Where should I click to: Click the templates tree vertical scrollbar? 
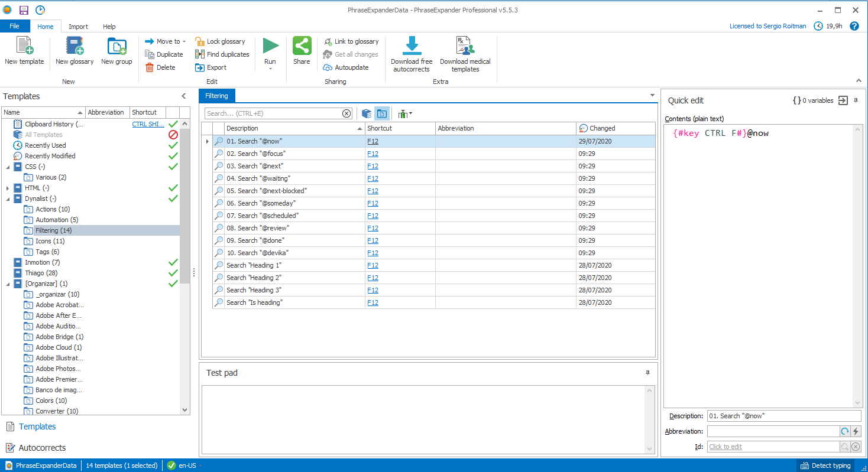tap(185, 207)
